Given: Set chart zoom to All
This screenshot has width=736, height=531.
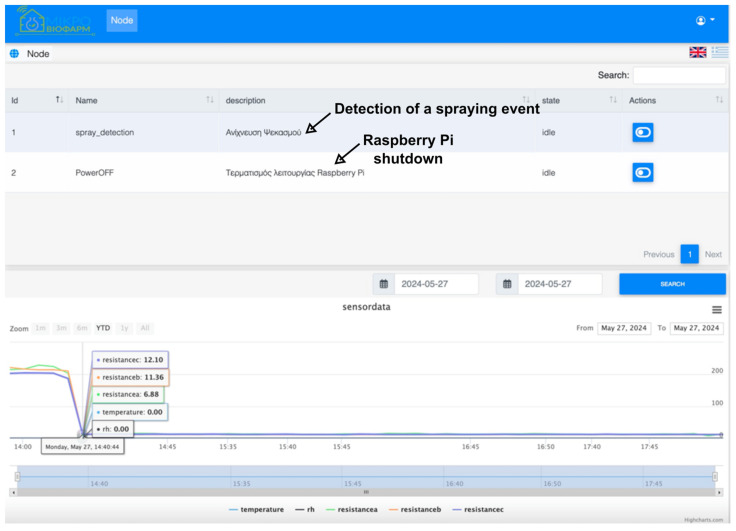Looking at the screenshot, I should [145, 328].
